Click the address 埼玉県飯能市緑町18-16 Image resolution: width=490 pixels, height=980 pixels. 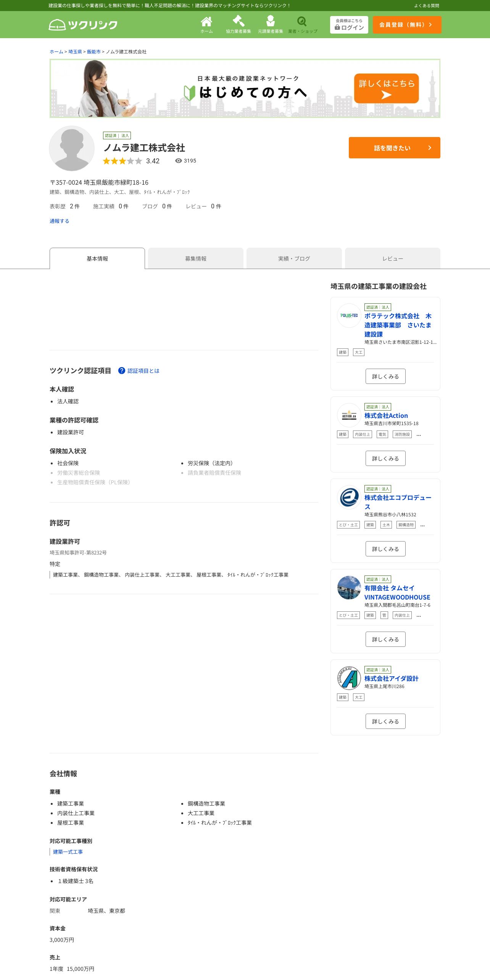[116, 182]
